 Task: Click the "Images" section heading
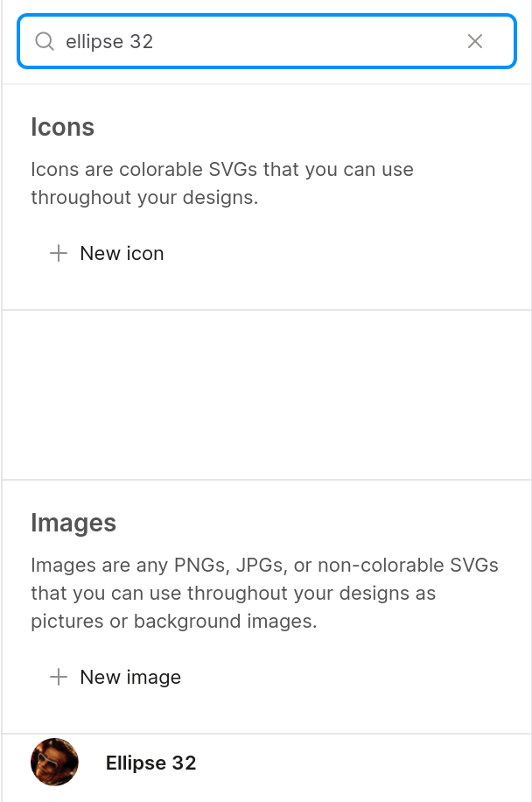pyautogui.click(x=73, y=523)
